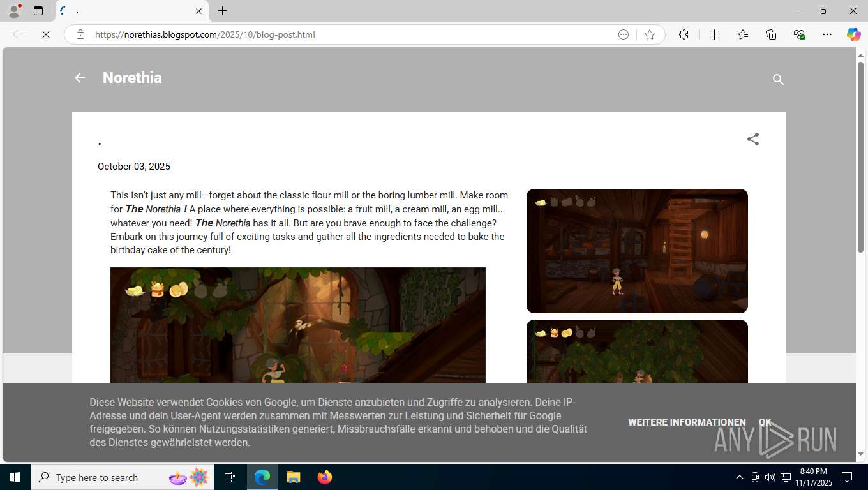Open a new tab with plus button
This screenshot has height=490, width=868.
click(x=222, y=11)
